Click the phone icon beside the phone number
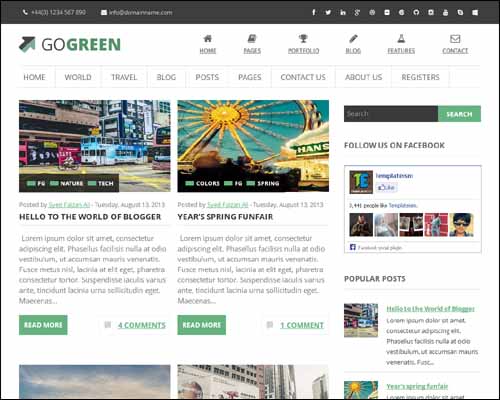This screenshot has width=500, height=400. click(x=25, y=12)
